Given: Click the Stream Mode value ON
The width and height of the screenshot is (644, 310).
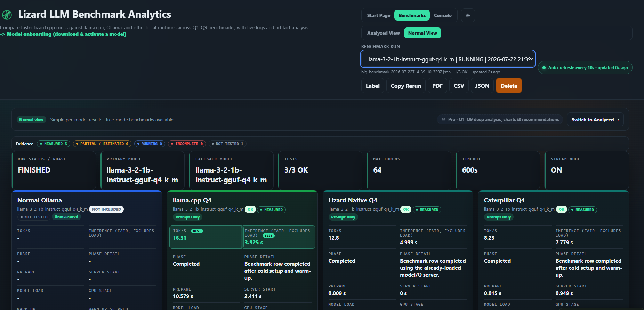Looking at the screenshot, I should pyautogui.click(x=556, y=170).
